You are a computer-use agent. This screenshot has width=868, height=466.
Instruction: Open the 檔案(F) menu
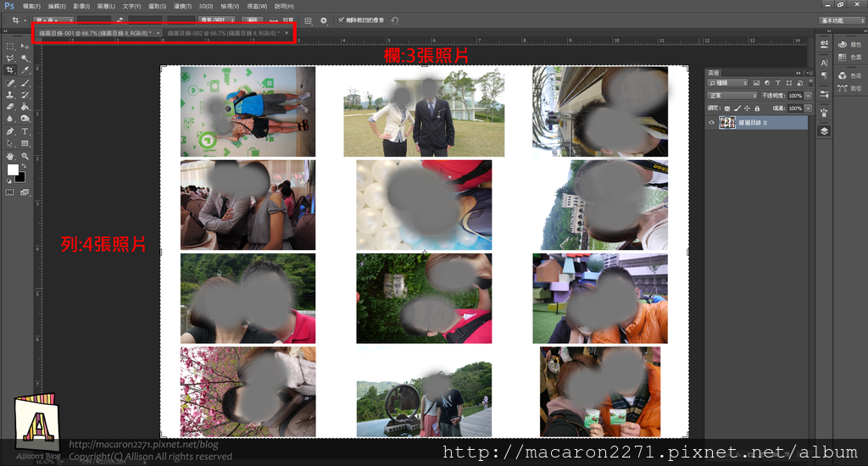pos(31,6)
